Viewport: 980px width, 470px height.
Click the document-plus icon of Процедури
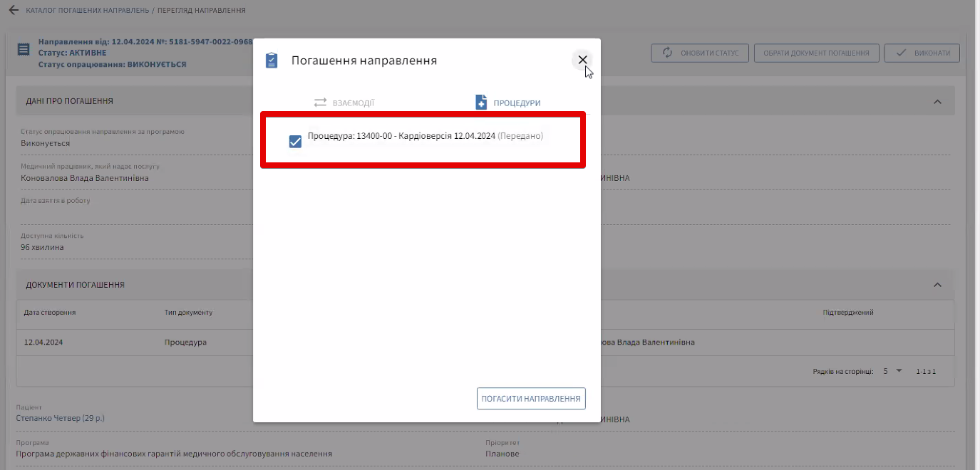481,103
